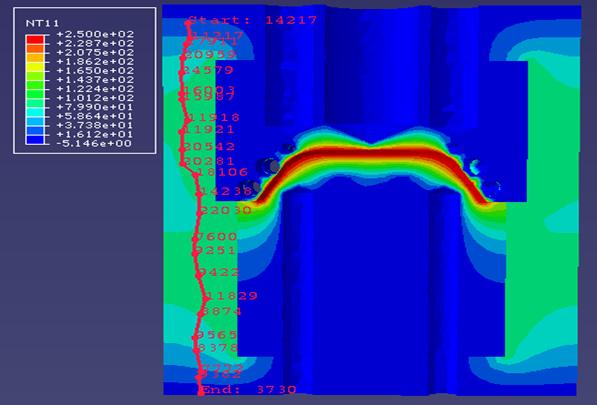The height and width of the screenshot is (405, 597).
Task: Click the +2.500e+02 legend maximum value
Action: [95, 34]
